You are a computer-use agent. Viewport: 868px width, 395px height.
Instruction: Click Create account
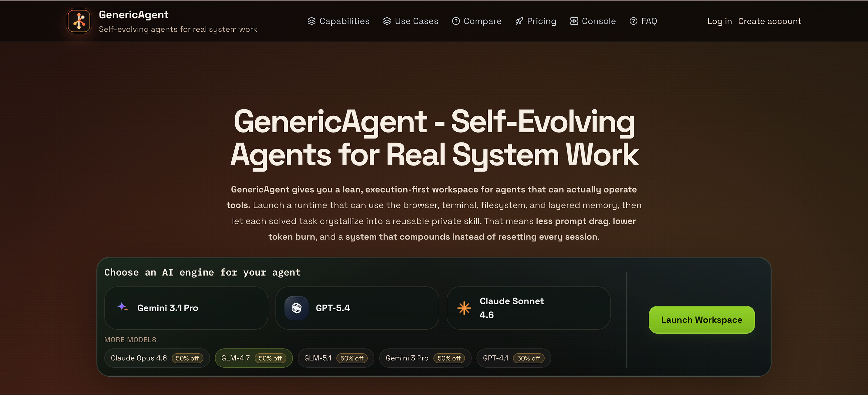pos(770,21)
